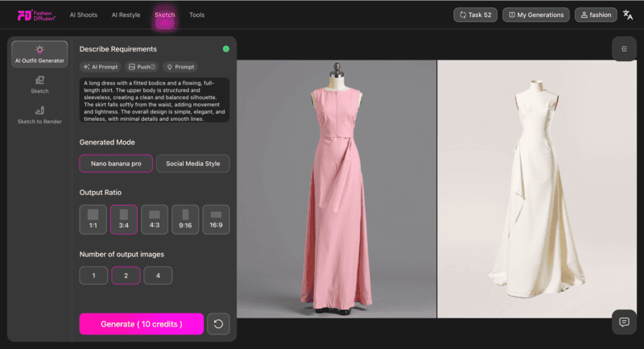Set number of output images to 1
This screenshot has width=644, height=349.
(93, 276)
